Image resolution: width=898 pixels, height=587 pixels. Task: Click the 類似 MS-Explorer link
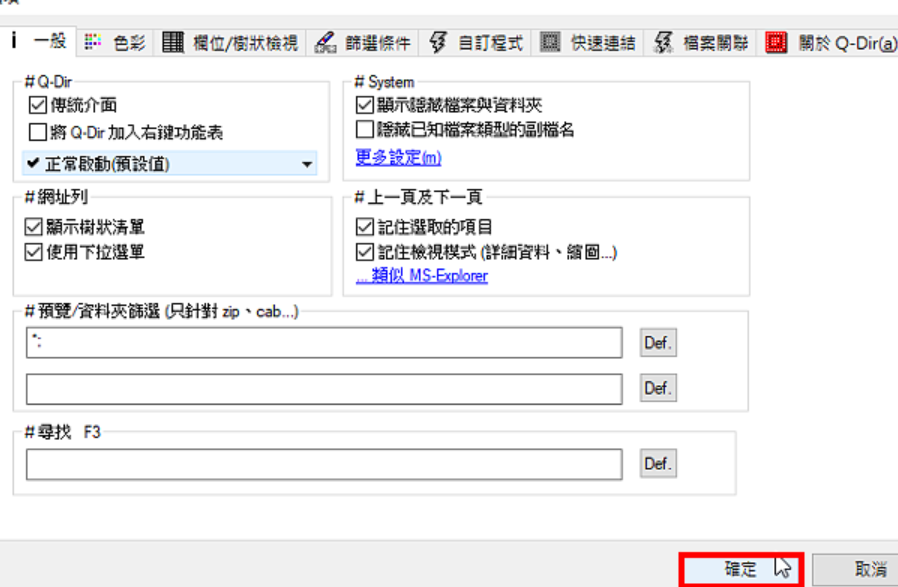pos(422,275)
